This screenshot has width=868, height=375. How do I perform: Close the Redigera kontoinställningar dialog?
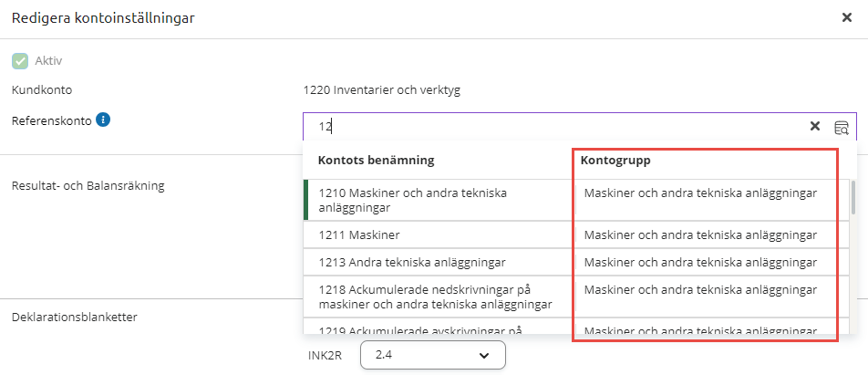[846, 17]
